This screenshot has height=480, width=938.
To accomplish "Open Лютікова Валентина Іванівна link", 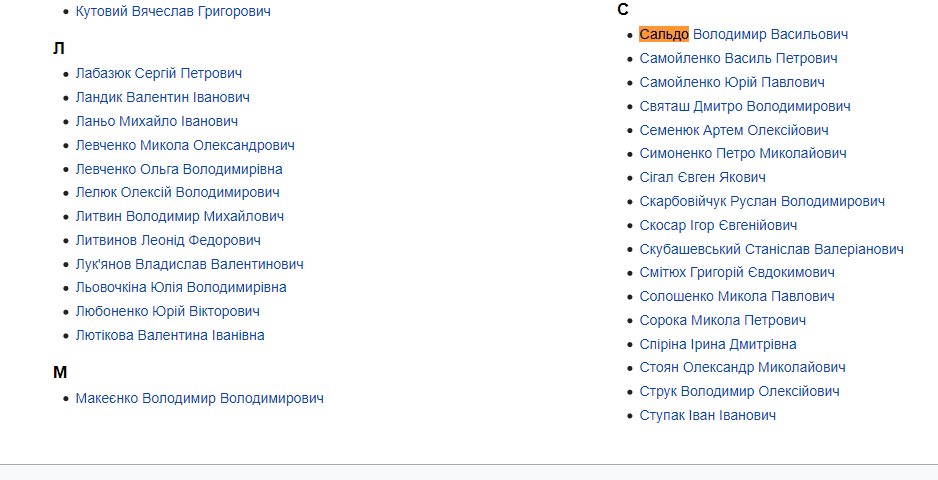I will (170, 335).
